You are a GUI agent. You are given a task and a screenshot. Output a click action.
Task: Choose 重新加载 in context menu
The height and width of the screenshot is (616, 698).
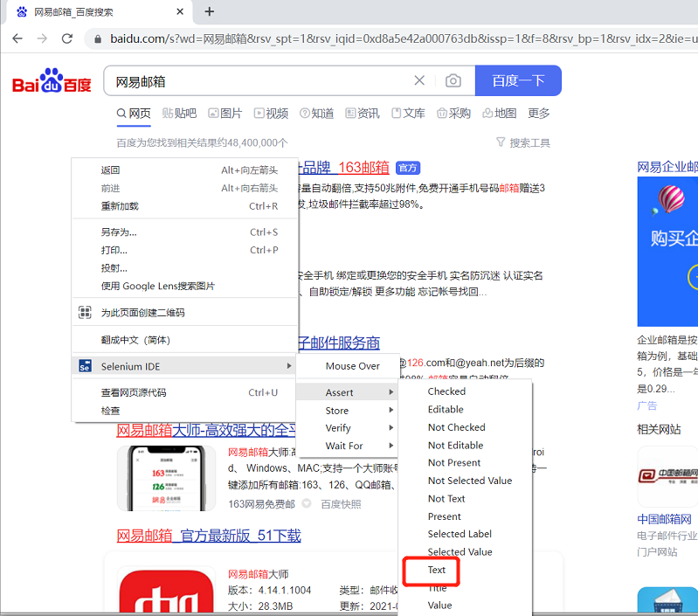[x=184, y=206]
